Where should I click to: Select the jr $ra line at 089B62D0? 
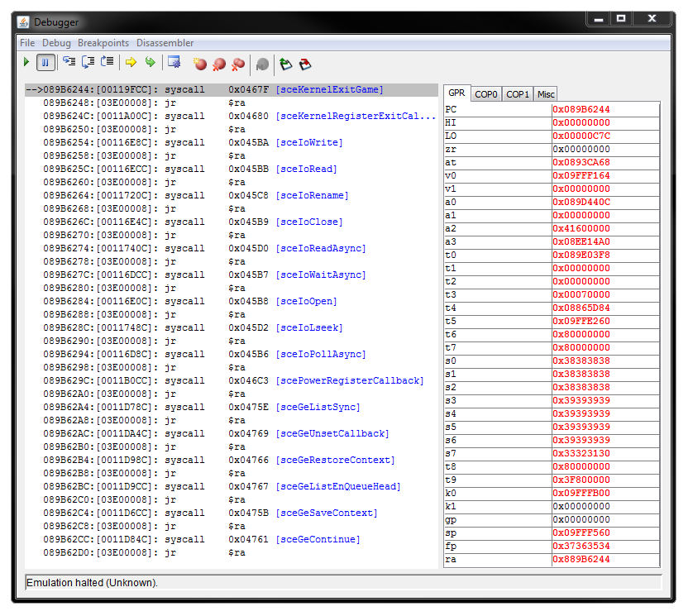tap(232, 553)
